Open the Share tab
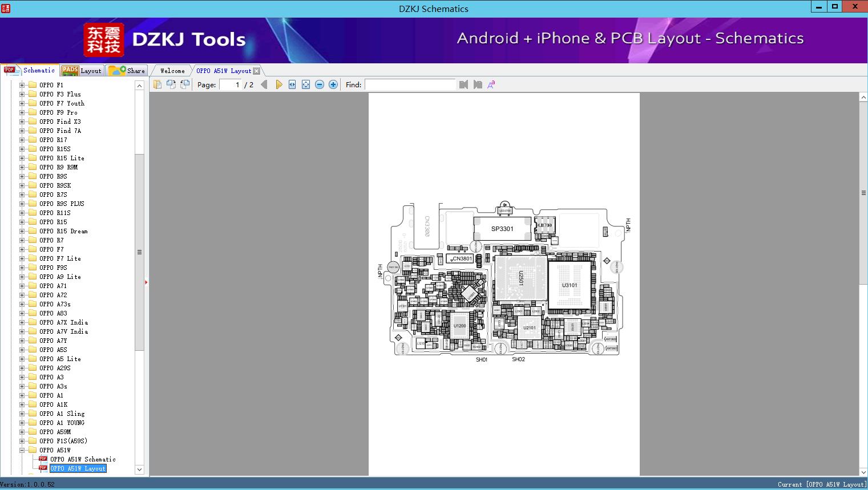 pos(128,71)
